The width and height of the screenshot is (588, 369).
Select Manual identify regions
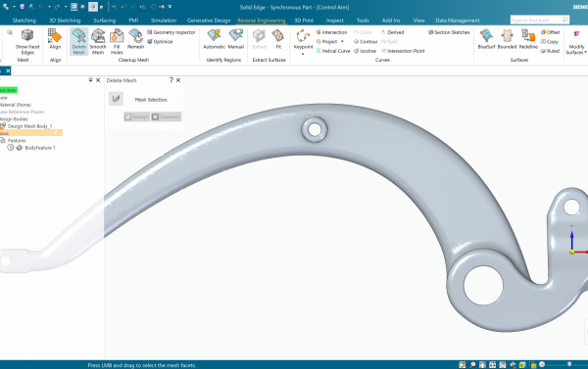click(236, 39)
